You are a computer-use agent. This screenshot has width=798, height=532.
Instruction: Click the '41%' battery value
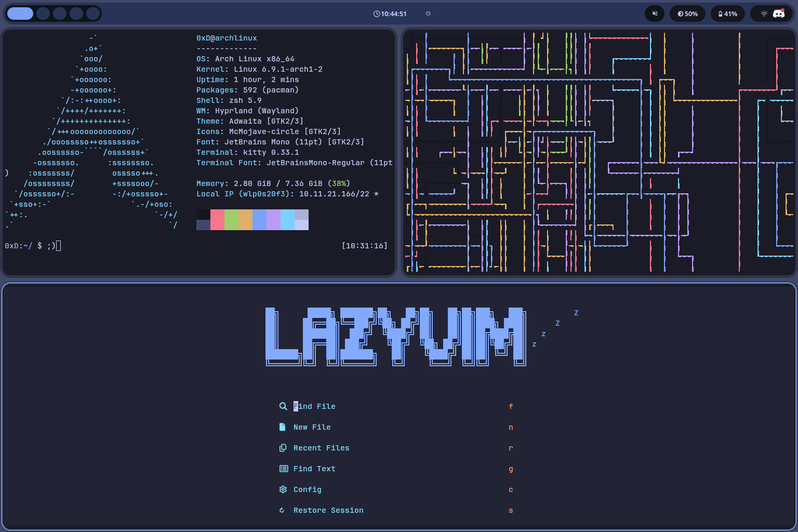click(731, 14)
